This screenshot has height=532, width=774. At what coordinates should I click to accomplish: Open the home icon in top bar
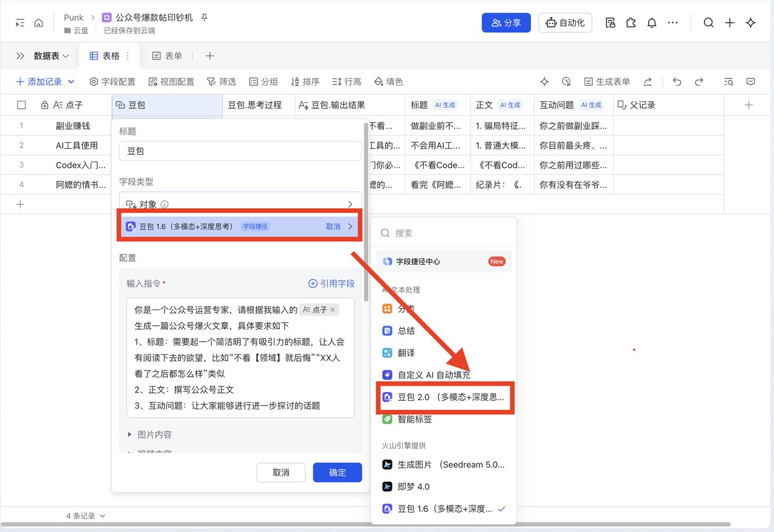39,23
